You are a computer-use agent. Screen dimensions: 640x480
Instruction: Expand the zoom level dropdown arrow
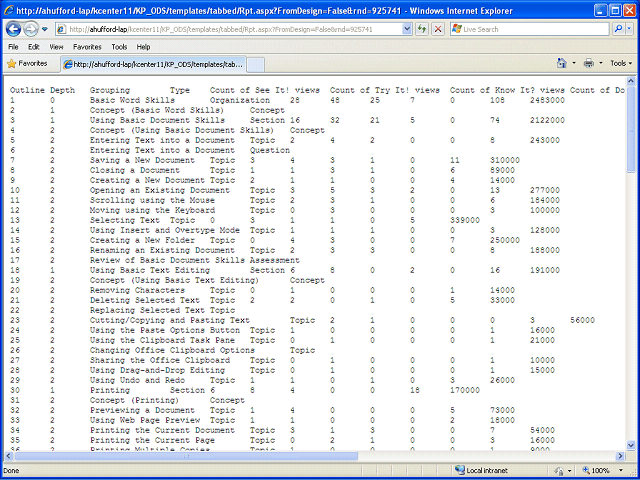tap(621, 471)
